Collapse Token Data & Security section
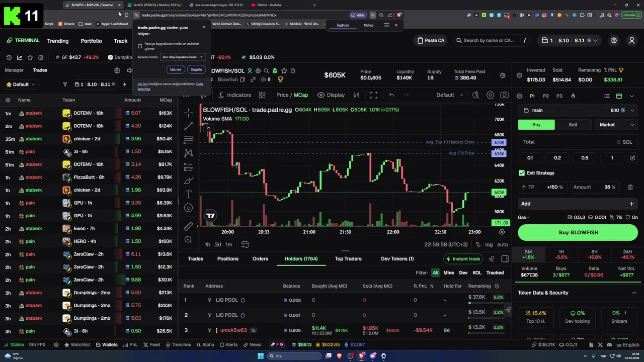 click(x=634, y=293)
